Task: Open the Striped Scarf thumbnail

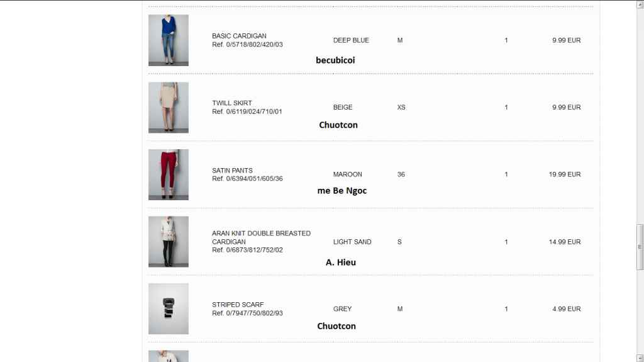Action: pos(169,308)
